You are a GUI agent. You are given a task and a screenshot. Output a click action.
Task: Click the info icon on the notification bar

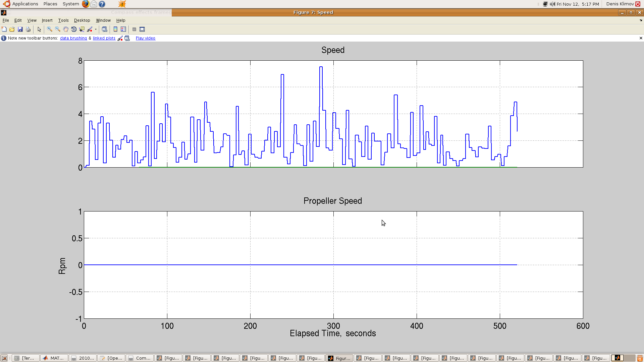point(4,38)
